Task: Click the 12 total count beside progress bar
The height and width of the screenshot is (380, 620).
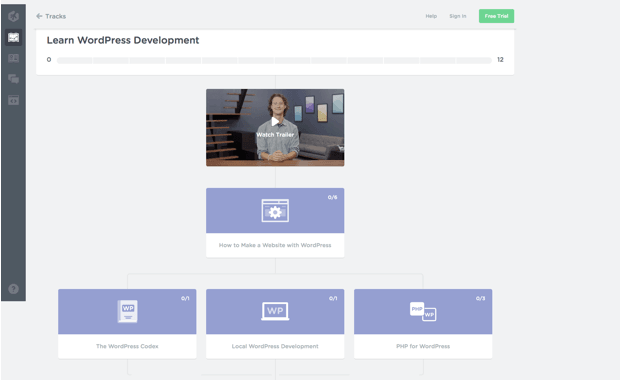Action: [500, 60]
